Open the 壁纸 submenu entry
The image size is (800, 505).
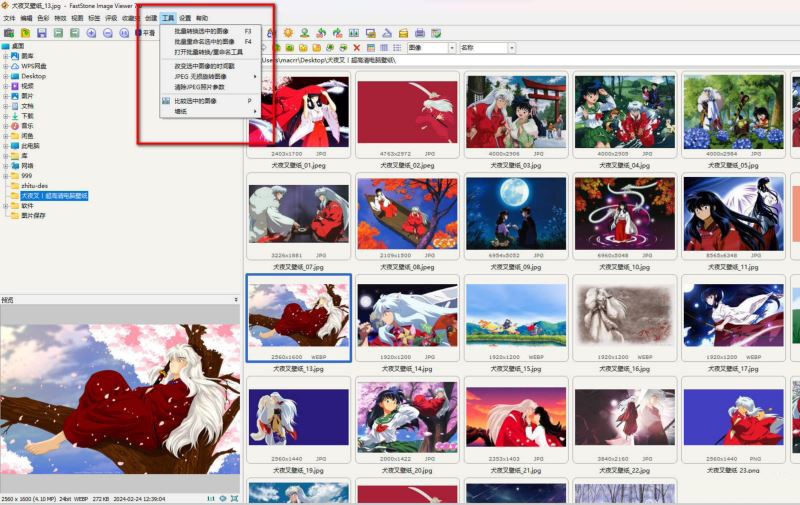[211, 111]
